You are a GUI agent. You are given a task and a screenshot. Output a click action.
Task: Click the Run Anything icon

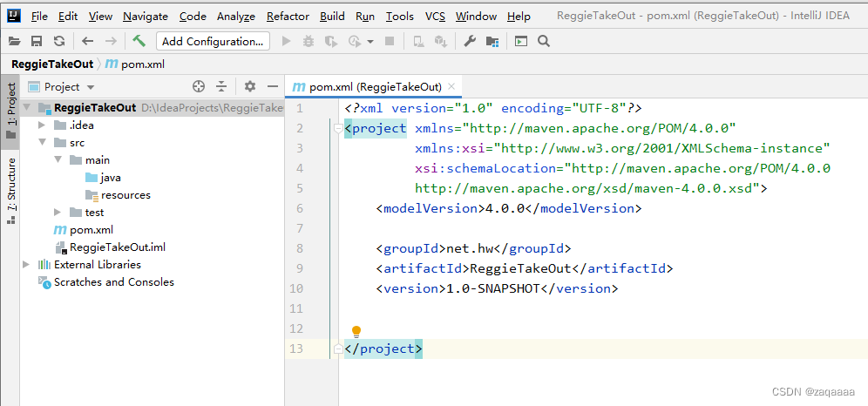coord(521,41)
